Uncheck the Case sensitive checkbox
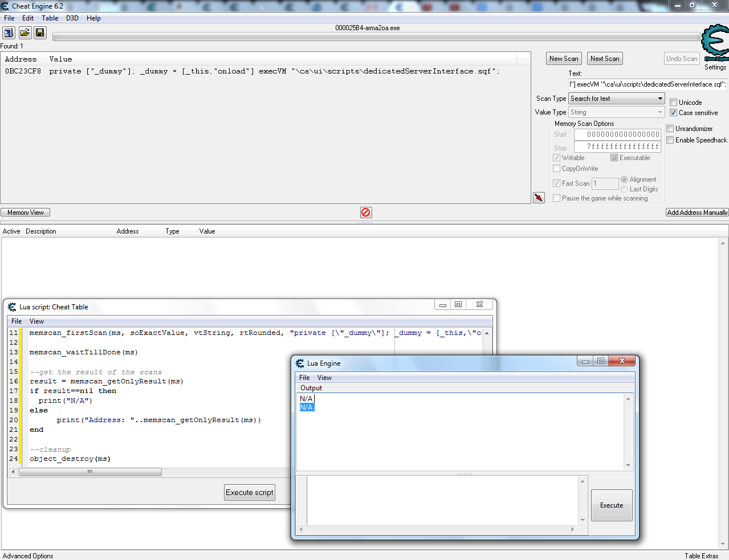This screenshot has height=560, width=729. [673, 113]
